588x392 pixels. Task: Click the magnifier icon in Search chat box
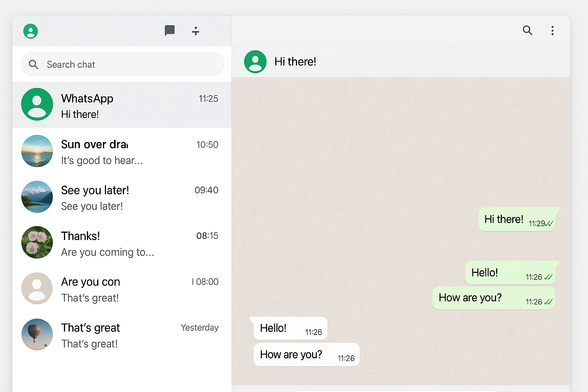33,65
